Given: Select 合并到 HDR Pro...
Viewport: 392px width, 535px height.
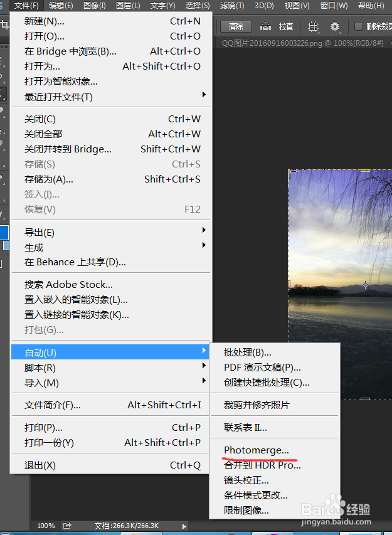Looking at the screenshot, I should tap(275, 465).
